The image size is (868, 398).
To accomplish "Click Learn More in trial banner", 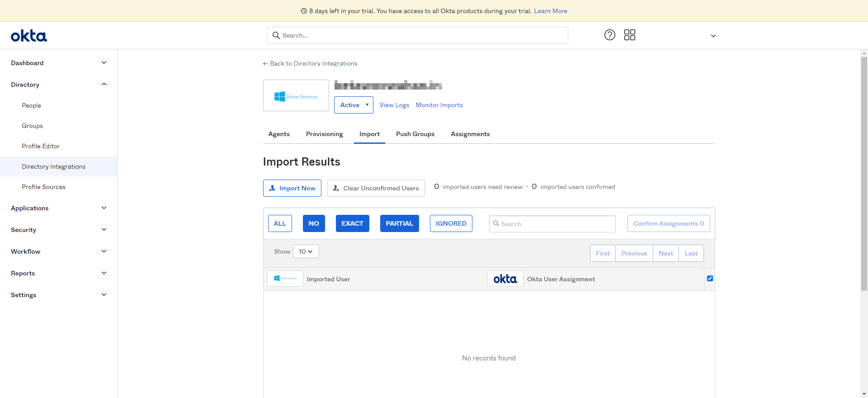I will point(551,11).
